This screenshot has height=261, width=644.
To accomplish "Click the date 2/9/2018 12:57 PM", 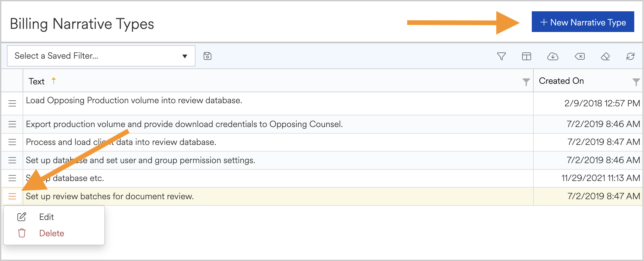I will 602,103.
